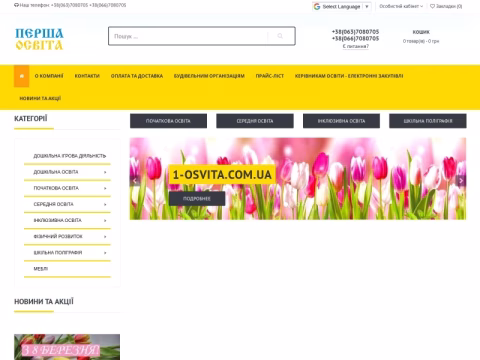
Task: Open Оплата та доставка menu item
Action: (x=137, y=76)
